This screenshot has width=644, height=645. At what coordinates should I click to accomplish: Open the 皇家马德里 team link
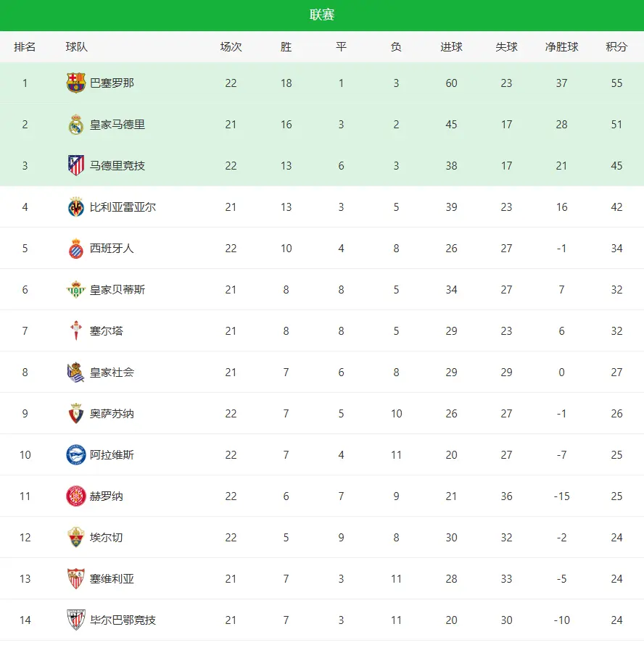(x=117, y=125)
